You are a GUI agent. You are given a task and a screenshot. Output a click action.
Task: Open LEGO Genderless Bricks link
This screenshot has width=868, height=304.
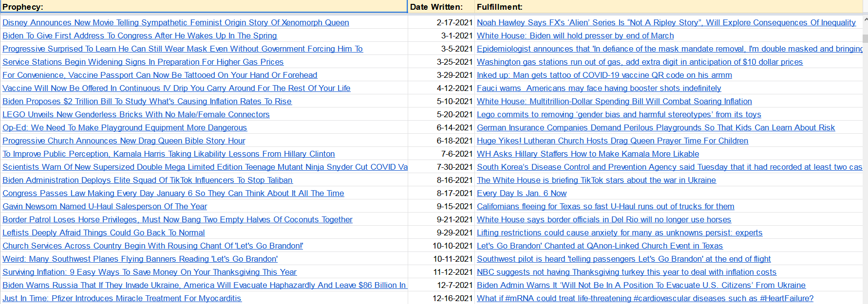136,114
